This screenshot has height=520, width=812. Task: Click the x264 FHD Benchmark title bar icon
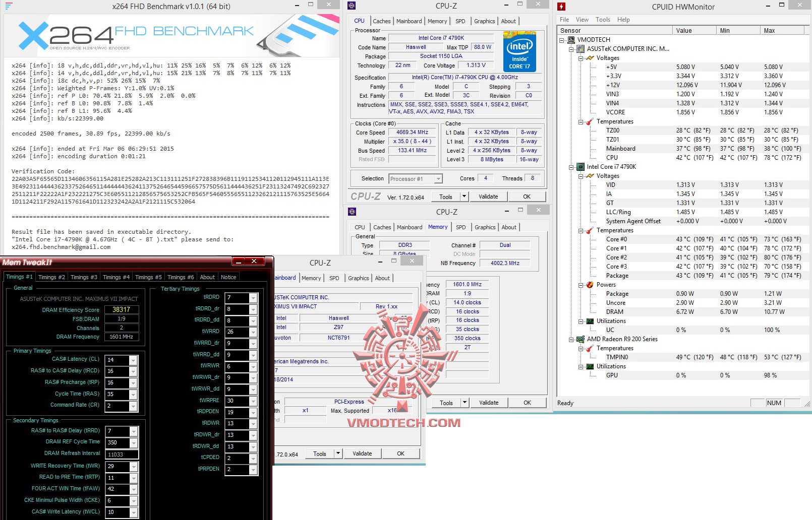click(9, 6)
